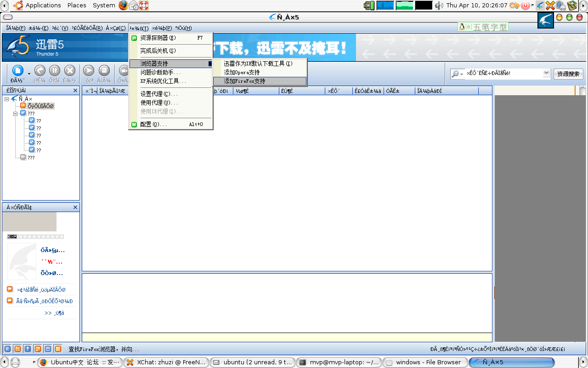
Task: Open 问题诊断助手 from the menu
Action: coord(171,72)
